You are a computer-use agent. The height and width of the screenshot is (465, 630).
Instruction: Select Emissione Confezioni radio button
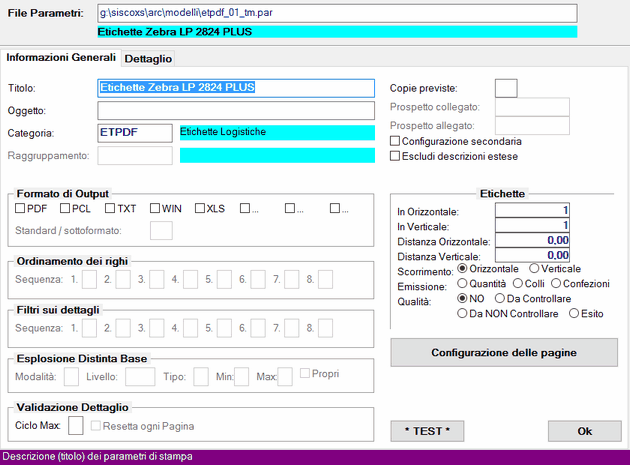point(556,283)
